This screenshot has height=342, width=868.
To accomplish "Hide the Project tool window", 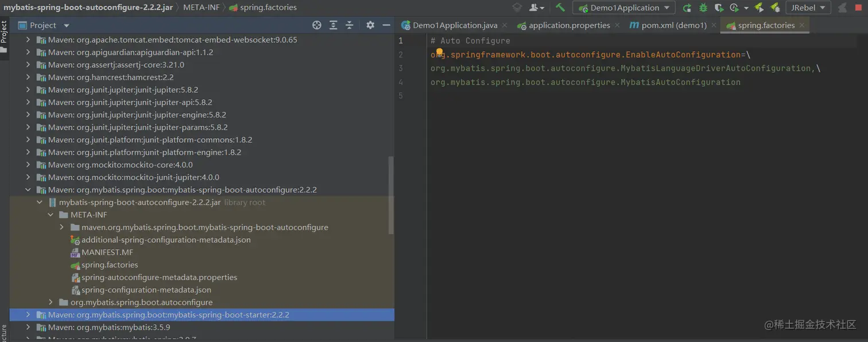I will [386, 25].
